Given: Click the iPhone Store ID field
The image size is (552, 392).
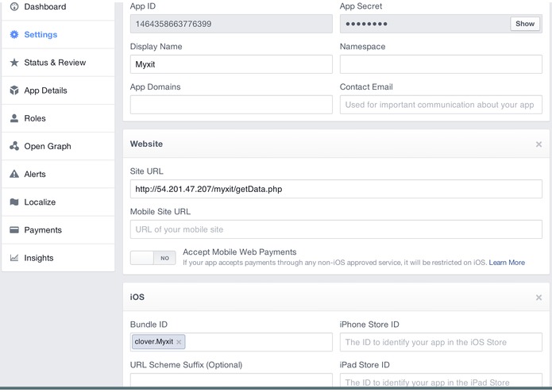Looking at the screenshot, I should click(441, 342).
